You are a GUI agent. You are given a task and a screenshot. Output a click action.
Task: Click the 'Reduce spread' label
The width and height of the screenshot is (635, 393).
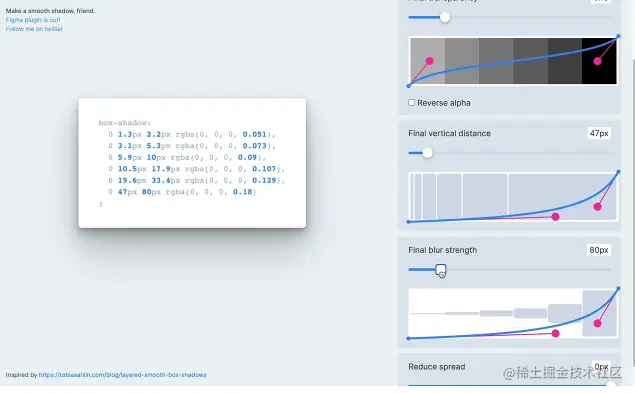click(x=437, y=367)
